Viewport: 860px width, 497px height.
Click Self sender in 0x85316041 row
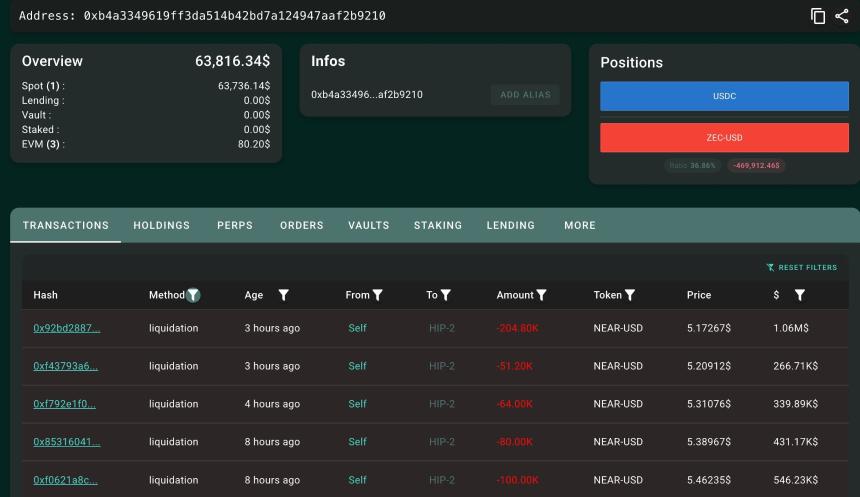click(357, 442)
